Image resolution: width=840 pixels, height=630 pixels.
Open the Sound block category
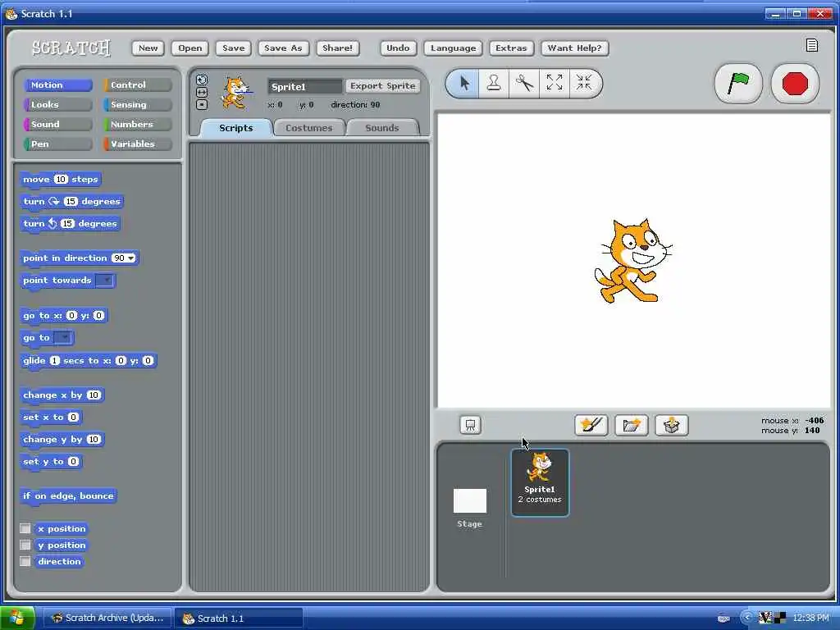click(x=58, y=125)
